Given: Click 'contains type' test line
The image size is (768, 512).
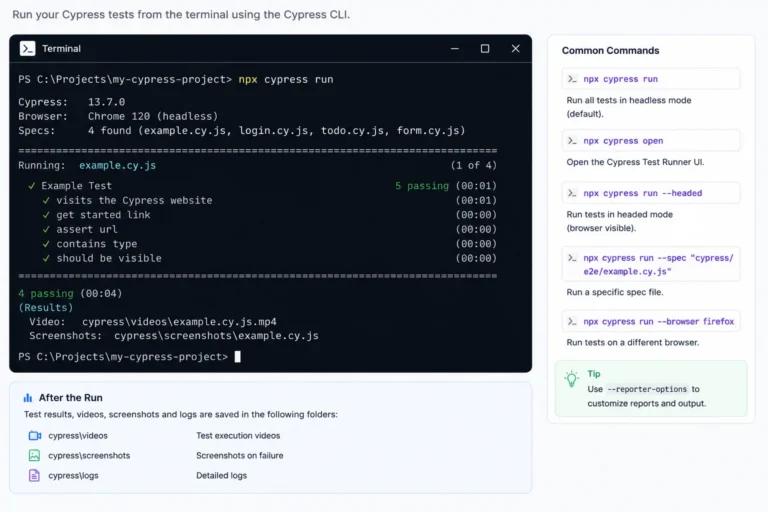Looking at the screenshot, I should pos(96,244).
